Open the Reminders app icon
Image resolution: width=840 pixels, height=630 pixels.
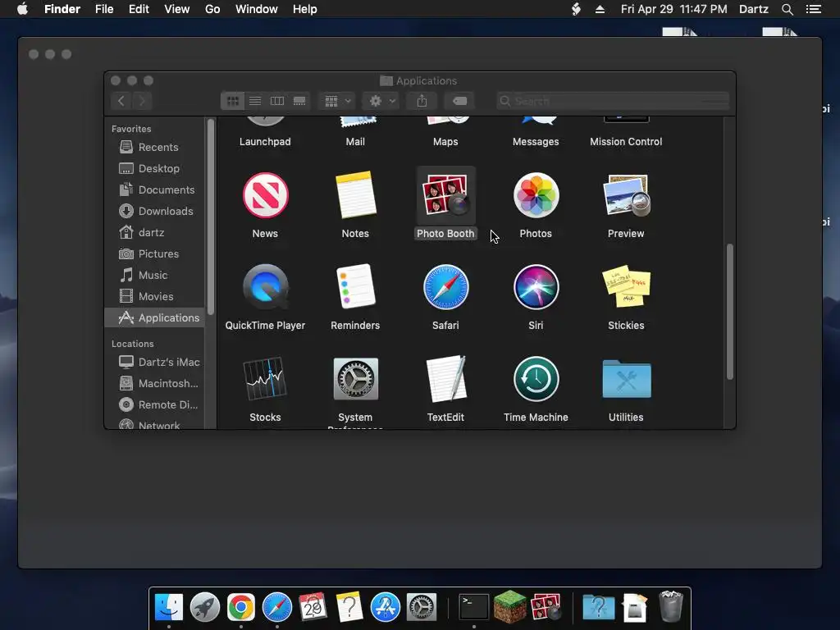(355, 286)
